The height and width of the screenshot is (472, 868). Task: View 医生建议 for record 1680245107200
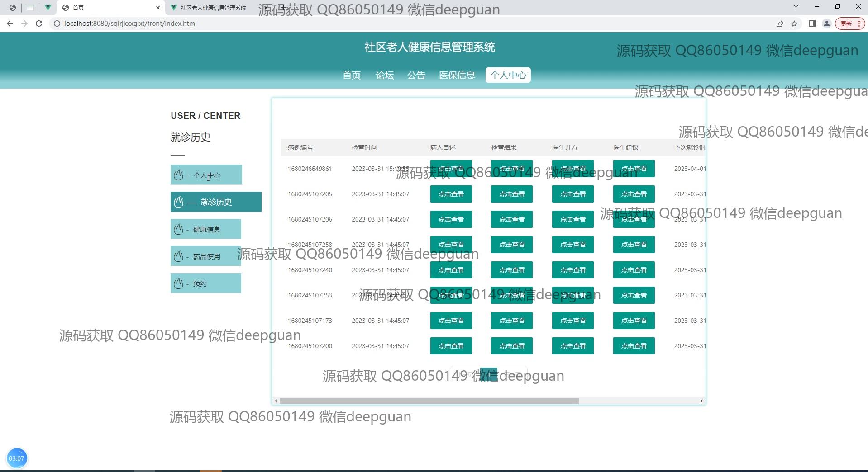[634, 346]
